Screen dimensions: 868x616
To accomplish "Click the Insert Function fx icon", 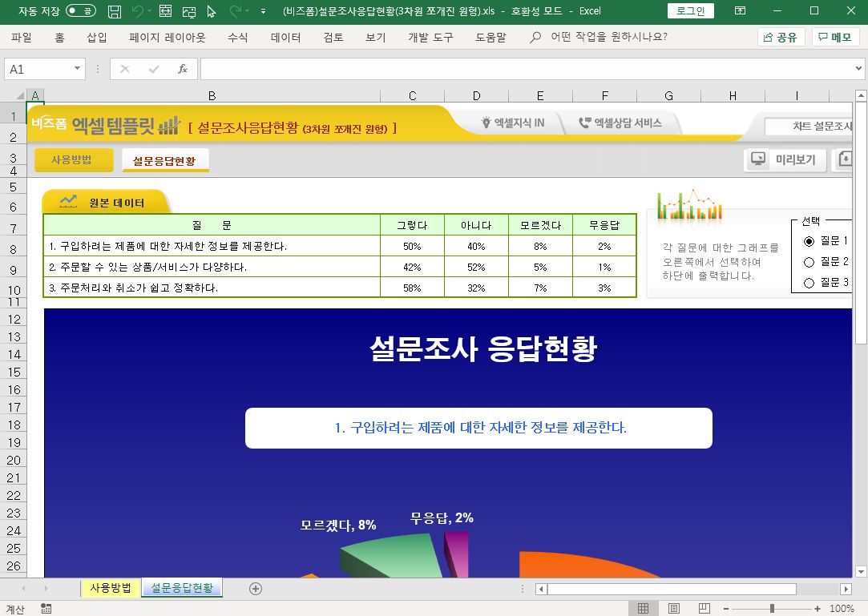I will tap(183, 69).
